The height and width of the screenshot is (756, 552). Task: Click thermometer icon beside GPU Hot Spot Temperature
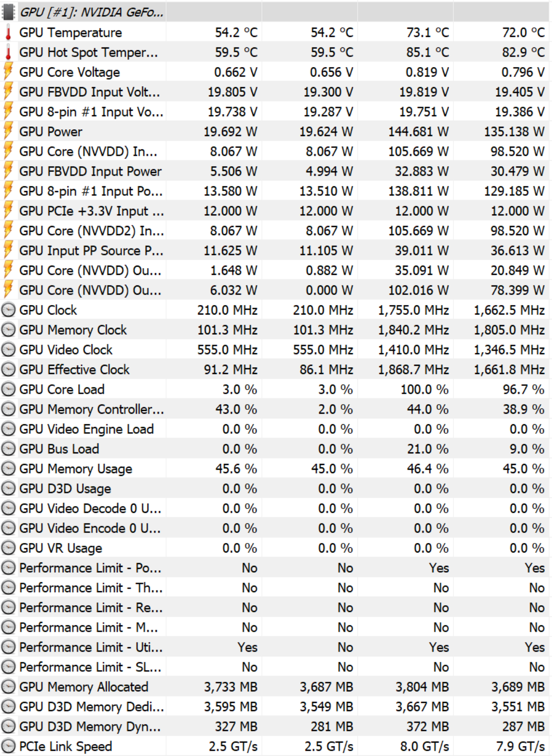[8, 52]
